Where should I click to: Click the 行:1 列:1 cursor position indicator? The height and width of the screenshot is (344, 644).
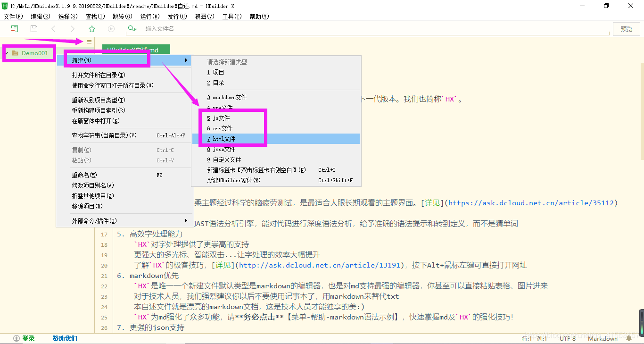tap(535, 339)
